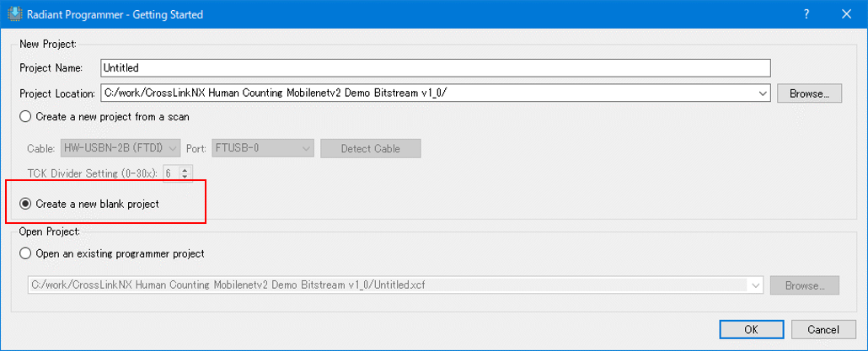This screenshot has height=351, width=868.
Task: Confirm with the OK button
Action: (x=751, y=329)
